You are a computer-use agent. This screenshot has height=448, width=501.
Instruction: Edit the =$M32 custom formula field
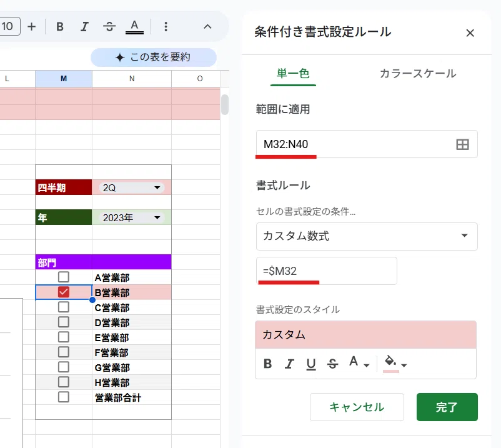(327, 271)
